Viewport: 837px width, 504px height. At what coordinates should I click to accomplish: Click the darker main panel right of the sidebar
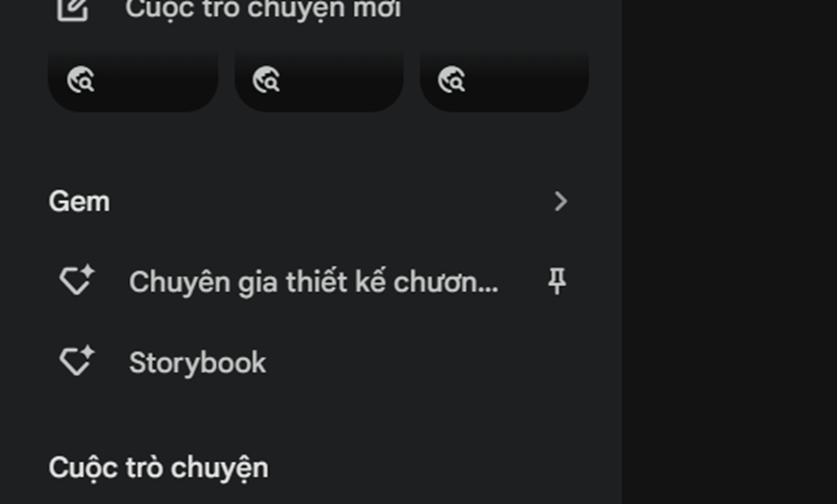point(729,252)
